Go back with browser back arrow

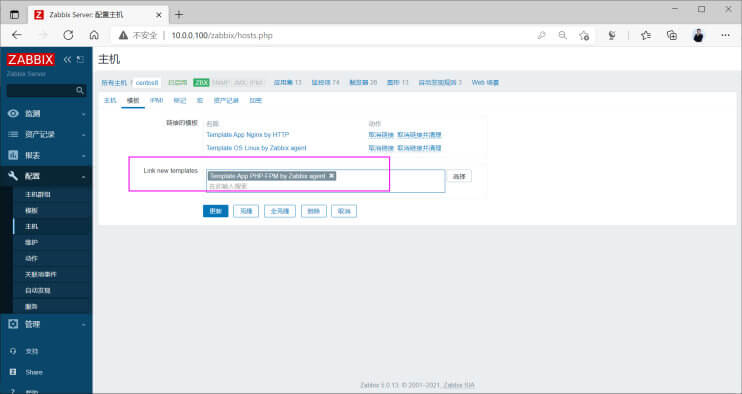17,35
